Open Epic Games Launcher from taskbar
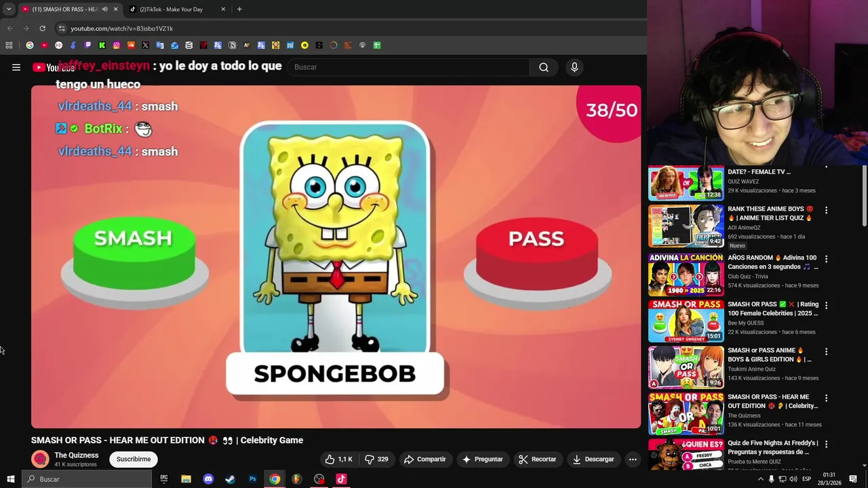 pyautogui.click(x=164, y=479)
